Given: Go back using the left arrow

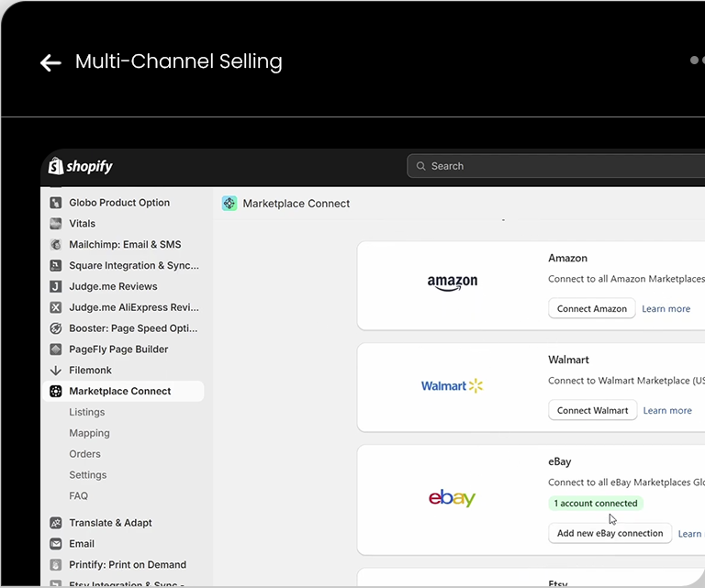Looking at the screenshot, I should click(x=50, y=62).
